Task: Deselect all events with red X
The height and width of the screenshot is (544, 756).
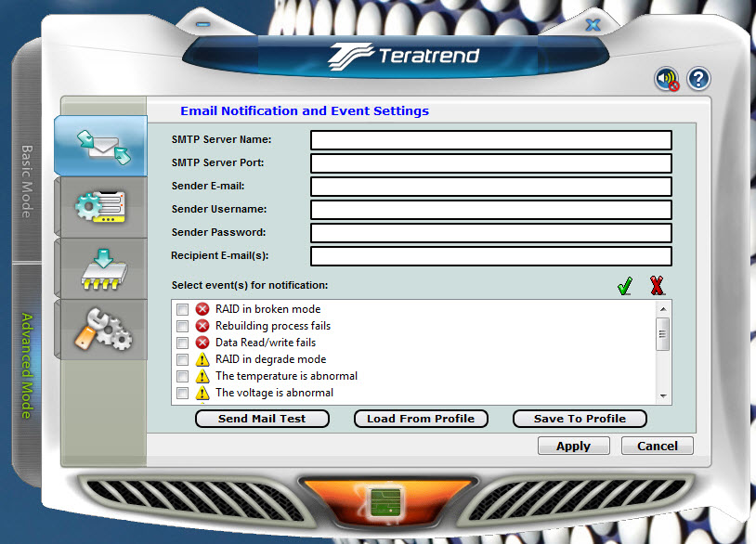Action: (657, 286)
